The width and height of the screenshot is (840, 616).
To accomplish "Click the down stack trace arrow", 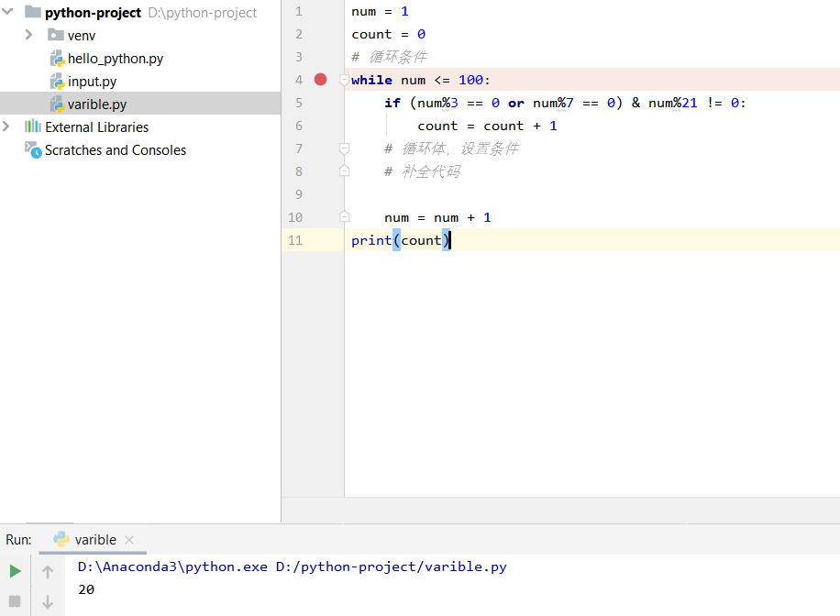I will [48, 601].
